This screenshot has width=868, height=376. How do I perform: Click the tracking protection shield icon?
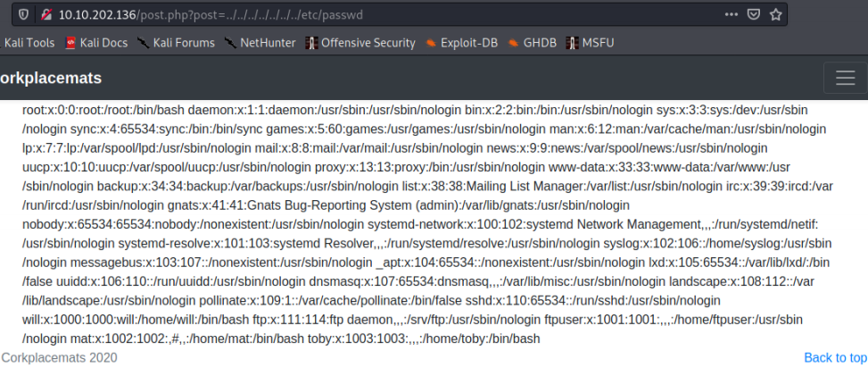pos(23,15)
